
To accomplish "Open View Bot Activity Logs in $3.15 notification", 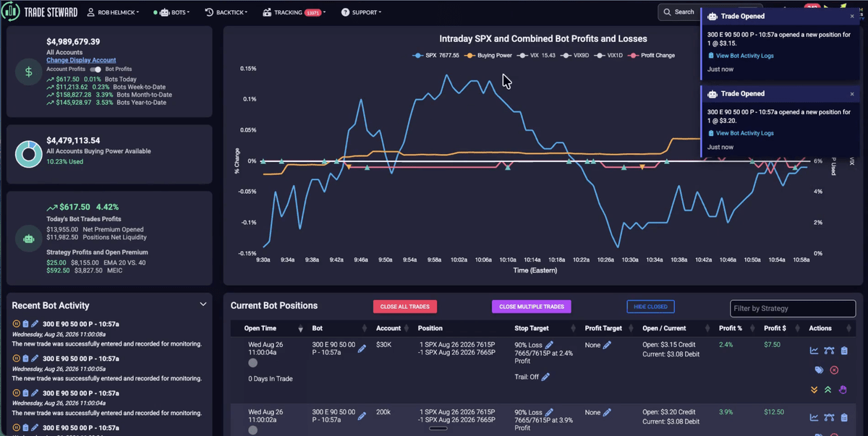I will 740,56.
